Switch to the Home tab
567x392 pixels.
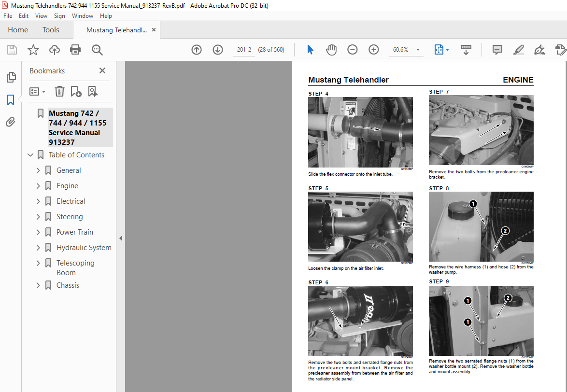click(x=18, y=29)
